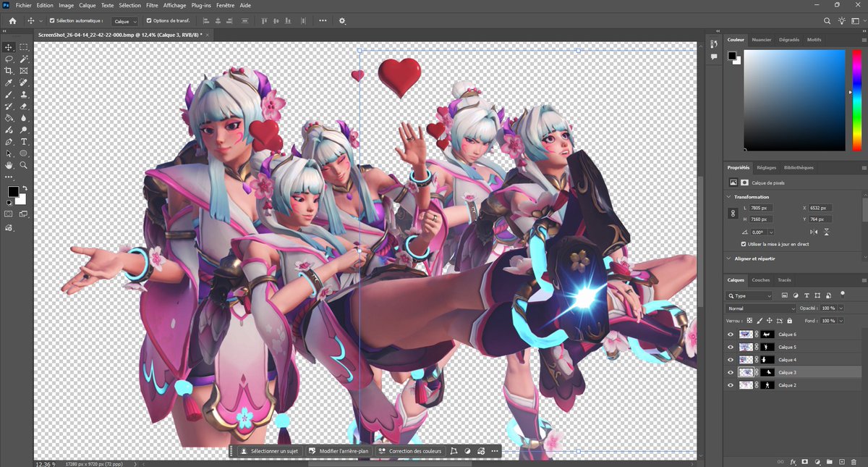Open the Calque menu in menu bar

click(x=88, y=5)
